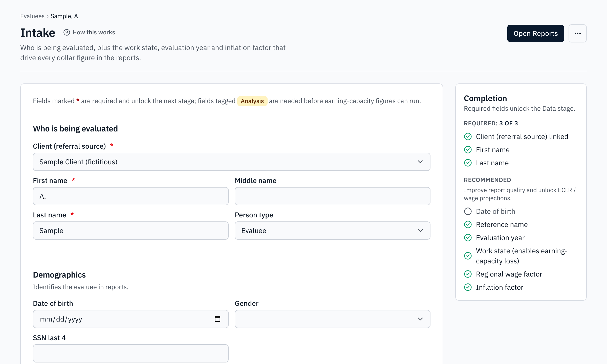This screenshot has height=364, width=607.
Task: Expand the Client referral source dropdown
Action: 232,162
